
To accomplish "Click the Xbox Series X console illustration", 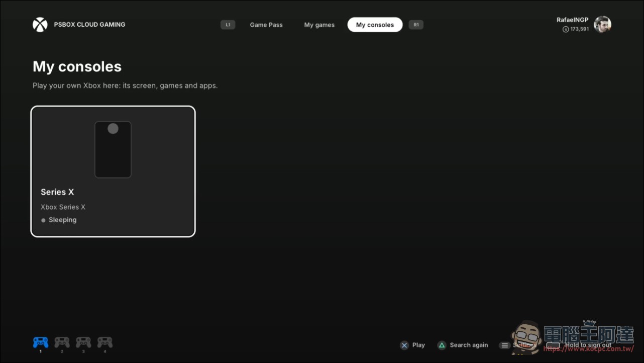I will (x=113, y=149).
